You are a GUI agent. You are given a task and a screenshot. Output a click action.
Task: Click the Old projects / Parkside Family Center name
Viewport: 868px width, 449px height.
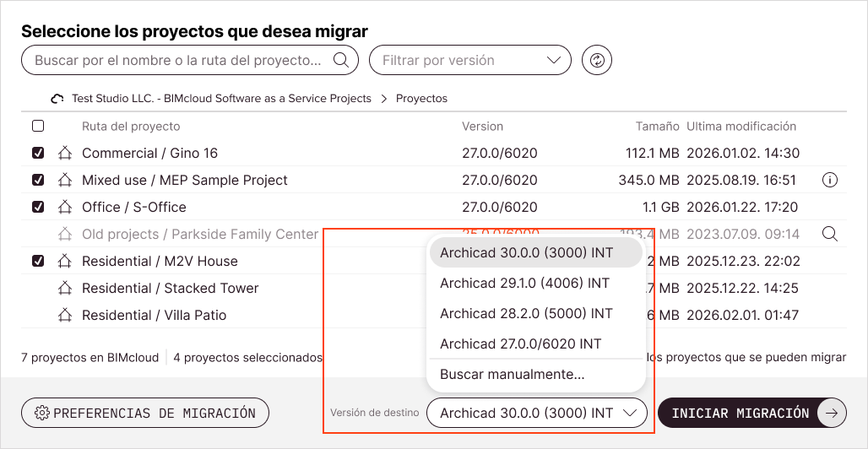(200, 234)
